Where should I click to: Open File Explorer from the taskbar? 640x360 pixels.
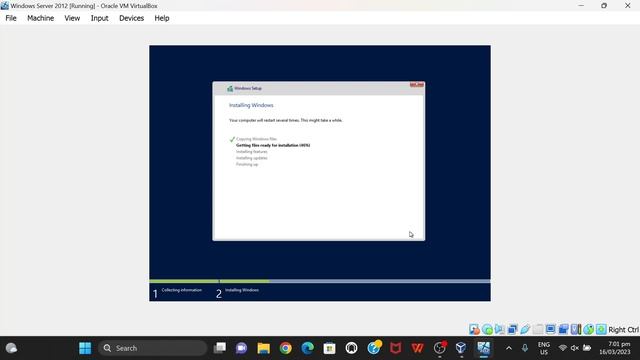(264, 348)
